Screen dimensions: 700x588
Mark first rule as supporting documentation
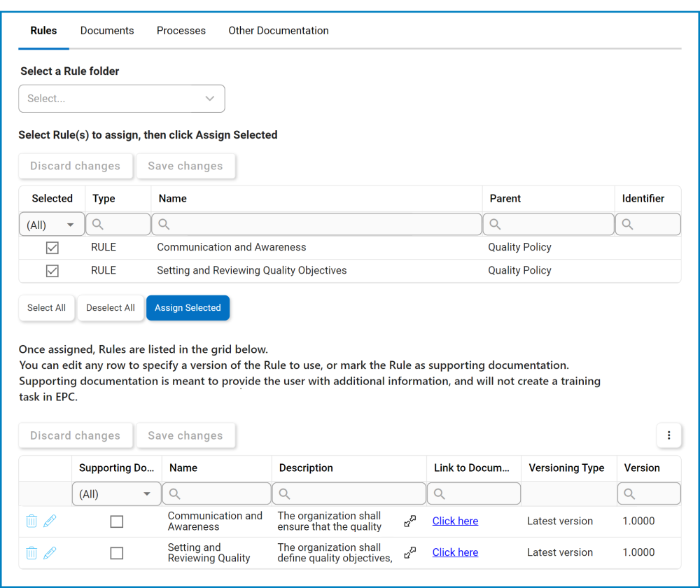116,521
